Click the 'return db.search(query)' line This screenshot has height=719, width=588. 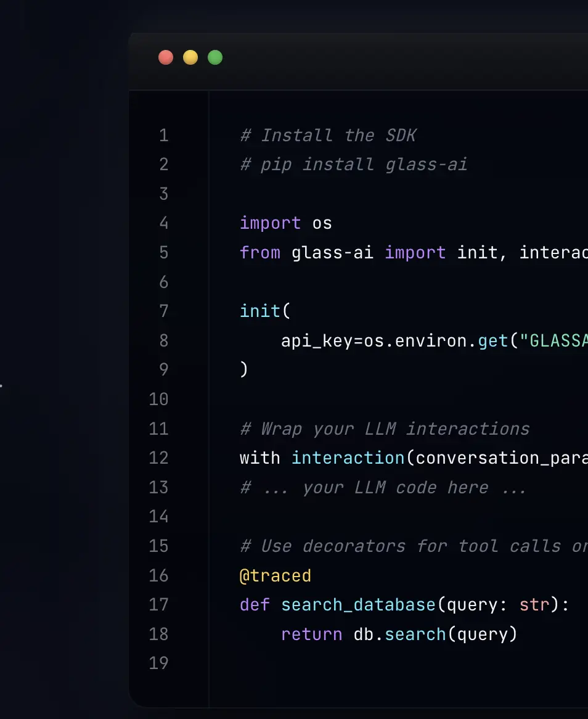click(399, 634)
